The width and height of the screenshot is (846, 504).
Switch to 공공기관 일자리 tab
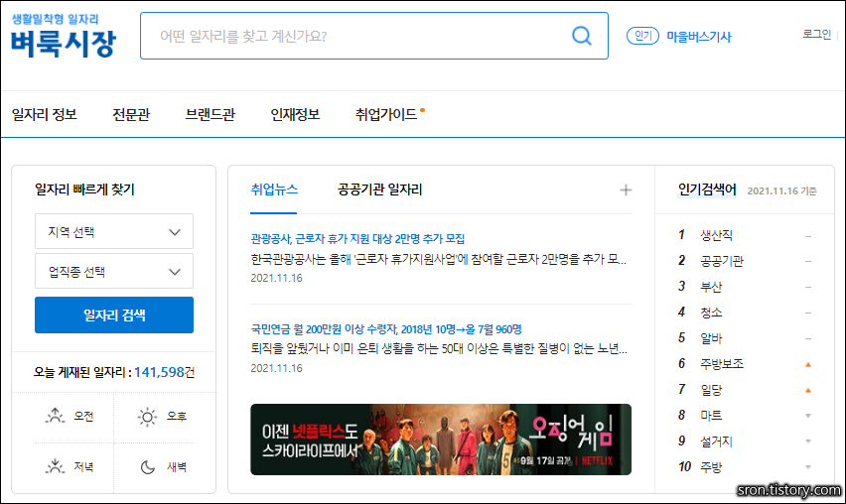[x=380, y=189]
